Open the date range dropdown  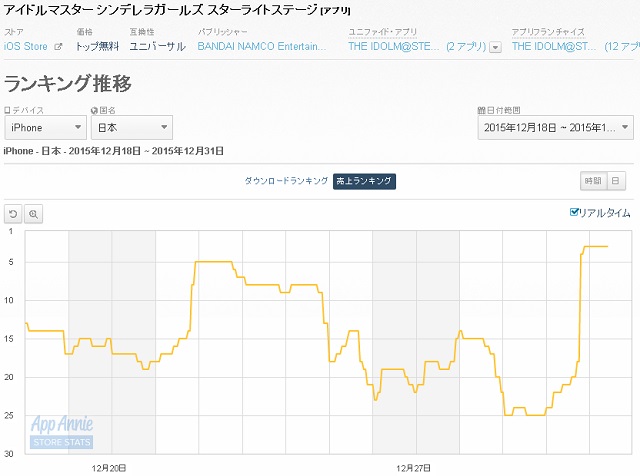[555, 128]
